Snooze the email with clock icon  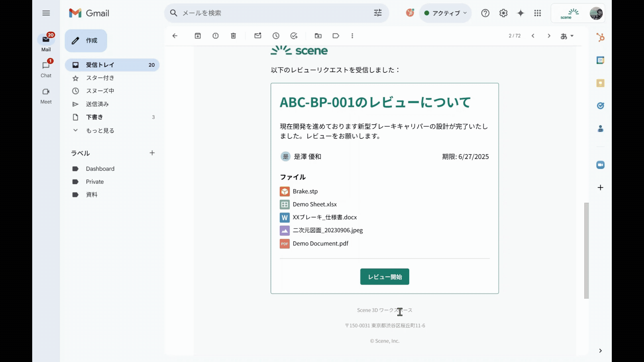click(276, 36)
